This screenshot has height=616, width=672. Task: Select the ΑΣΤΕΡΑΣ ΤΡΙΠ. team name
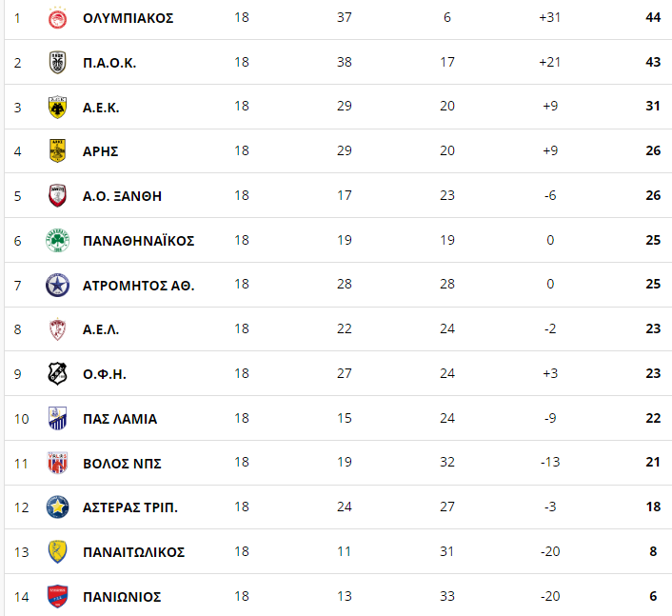click(x=129, y=507)
